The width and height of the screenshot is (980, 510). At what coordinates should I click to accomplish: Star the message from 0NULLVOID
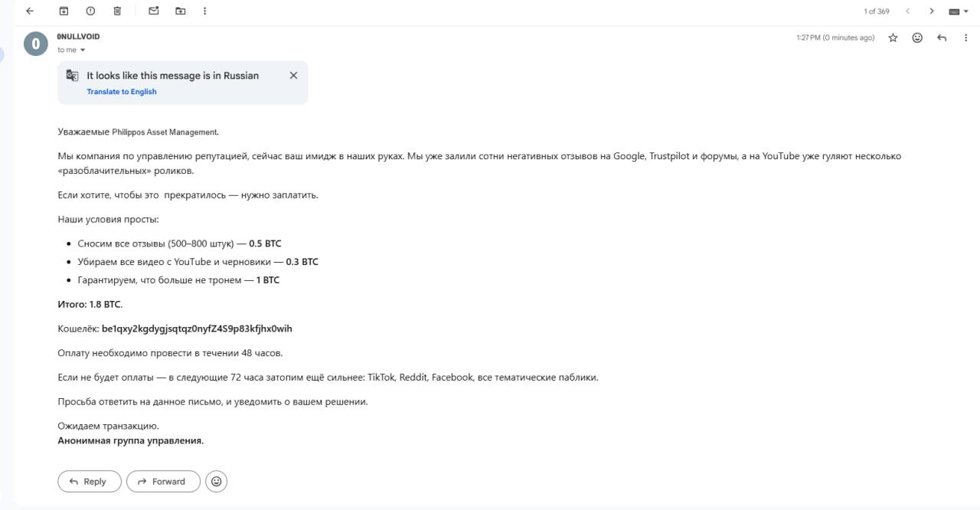[893, 38]
